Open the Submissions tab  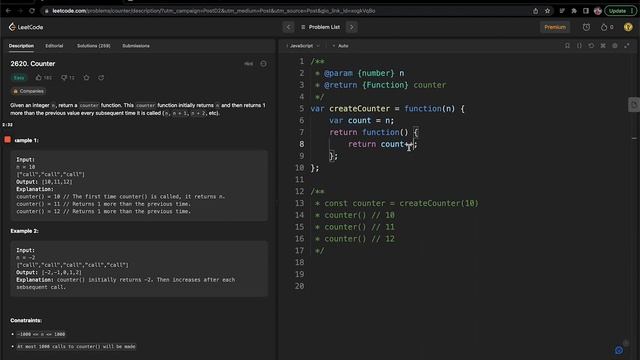(x=136, y=46)
